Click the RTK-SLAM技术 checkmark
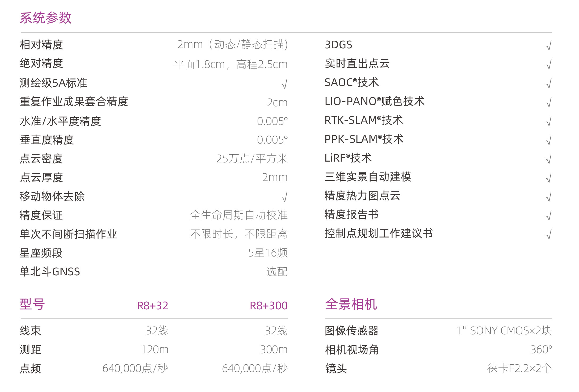Image resolution: width=579 pixels, height=392 pixels. click(549, 121)
